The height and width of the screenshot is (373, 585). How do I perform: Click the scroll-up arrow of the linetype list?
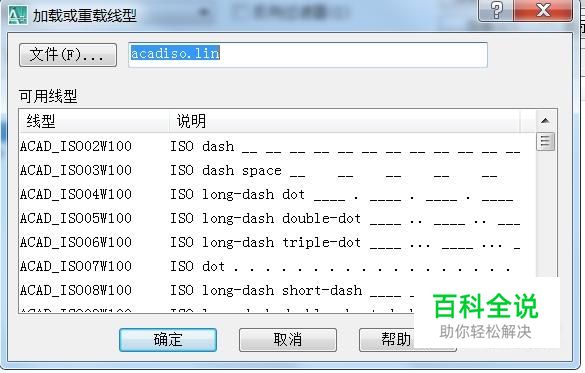click(545, 120)
